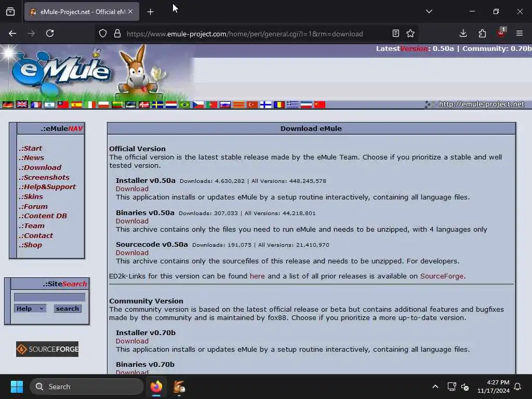Open .:Shop in eMule navigation
This screenshot has width=532, height=399.
(x=31, y=245)
